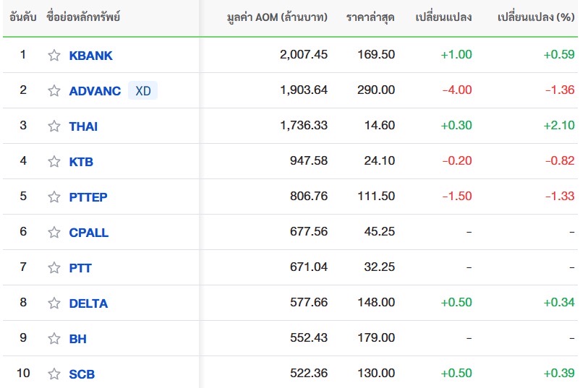
Task: Click the SCB star icon
Action: point(54,374)
